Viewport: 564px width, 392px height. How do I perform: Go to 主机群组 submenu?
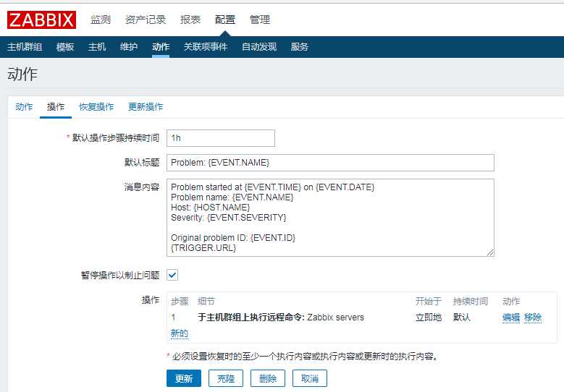tap(25, 47)
